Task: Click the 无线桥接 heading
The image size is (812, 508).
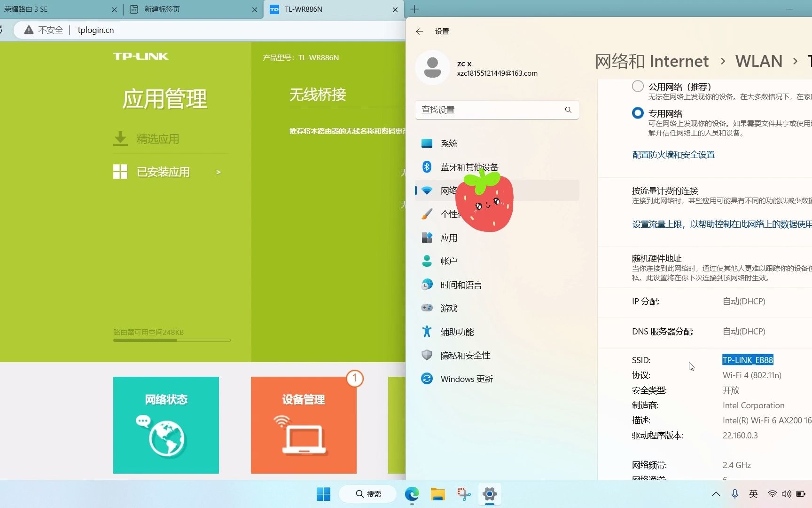Action: (x=318, y=95)
